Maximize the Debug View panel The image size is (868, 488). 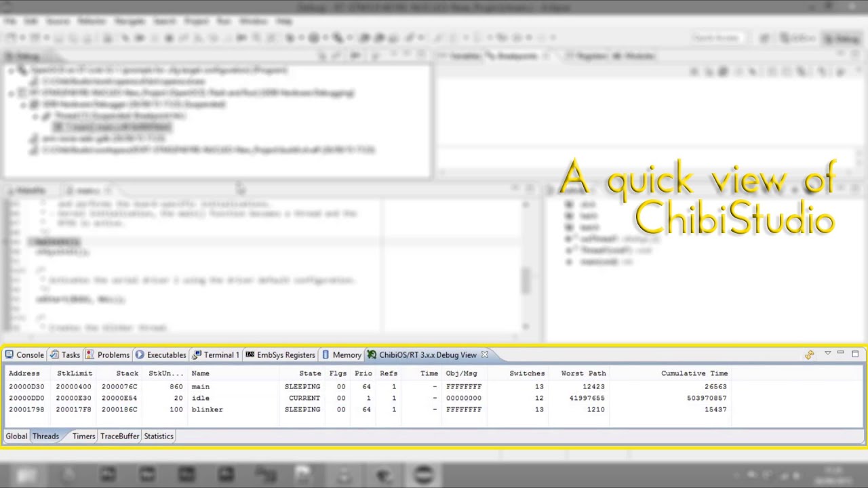[x=855, y=354]
